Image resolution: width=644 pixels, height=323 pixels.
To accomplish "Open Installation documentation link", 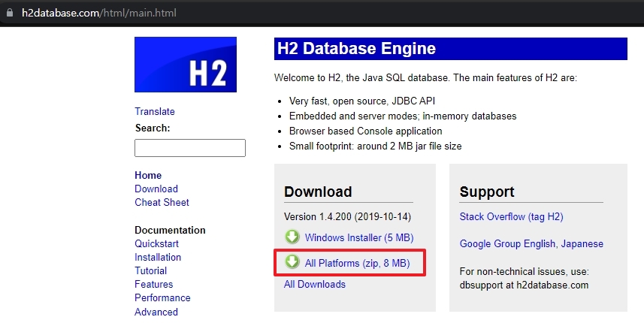I will click(158, 258).
